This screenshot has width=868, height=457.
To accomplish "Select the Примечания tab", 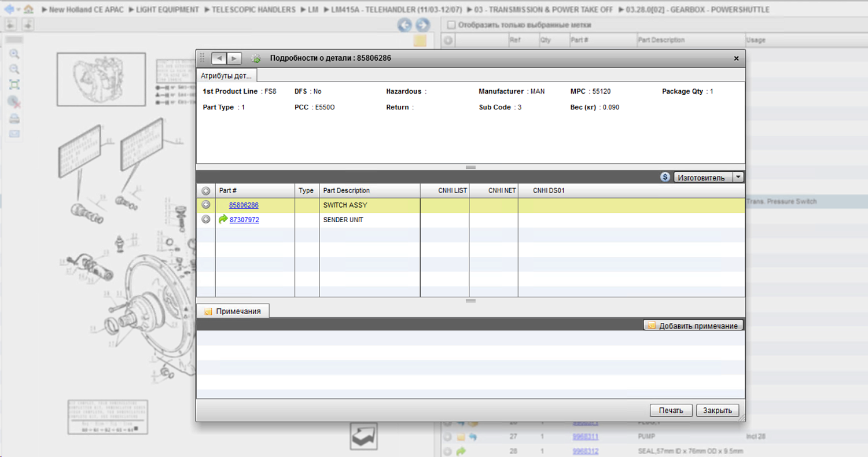I will click(x=233, y=311).
